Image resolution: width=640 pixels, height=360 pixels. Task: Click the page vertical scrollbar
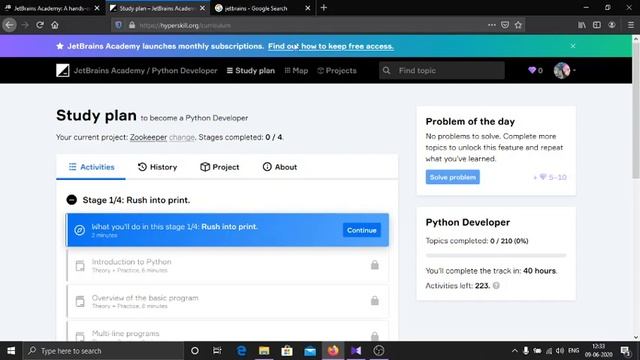(x=636, y=110)
